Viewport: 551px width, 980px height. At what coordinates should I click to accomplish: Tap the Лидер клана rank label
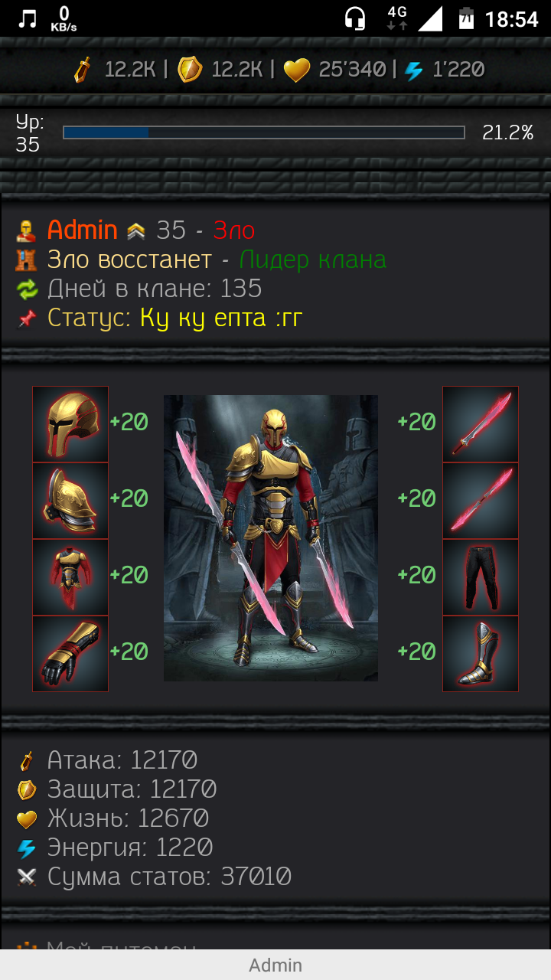[313, 260]
